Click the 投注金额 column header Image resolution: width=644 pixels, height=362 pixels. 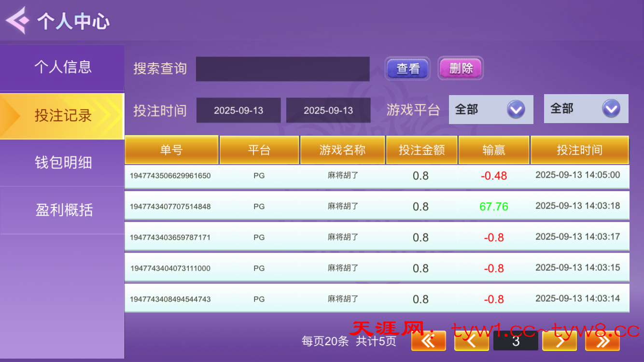[421, 150]
